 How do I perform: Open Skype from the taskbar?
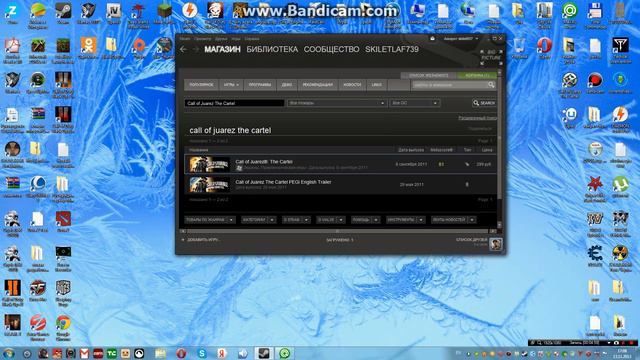[x=202, y=353]
